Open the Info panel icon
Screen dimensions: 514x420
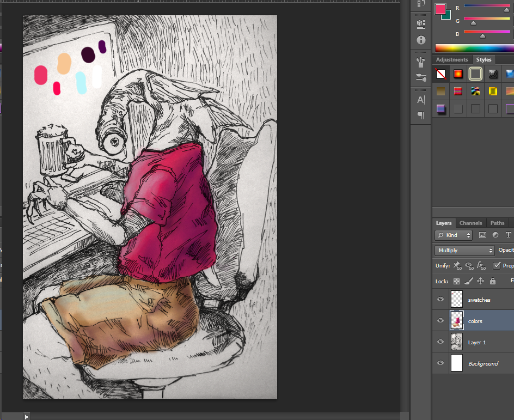421,40
